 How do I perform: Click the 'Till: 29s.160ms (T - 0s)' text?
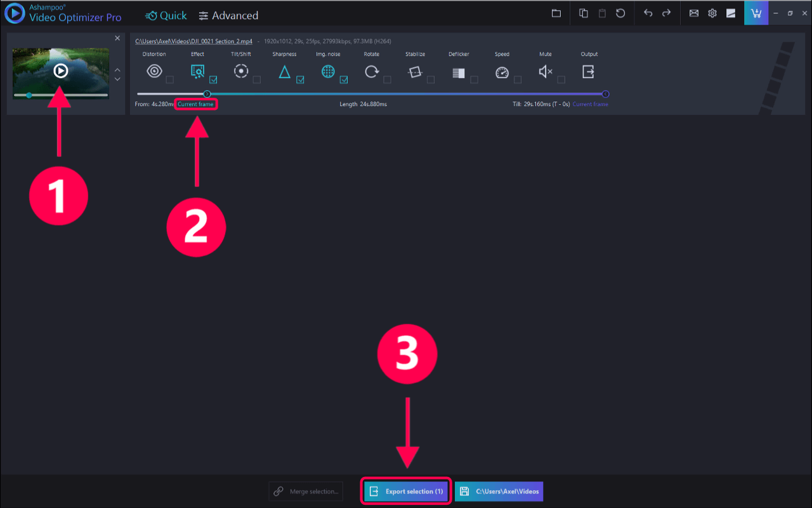(541, 104)
